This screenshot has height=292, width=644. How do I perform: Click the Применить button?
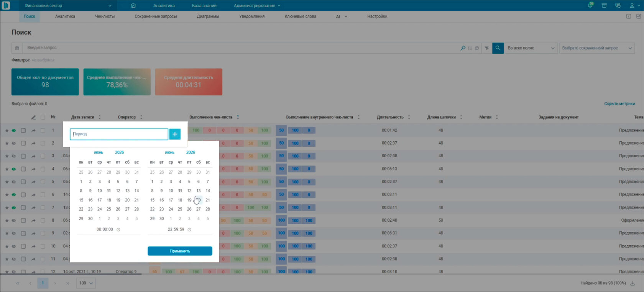click(180, 251)
